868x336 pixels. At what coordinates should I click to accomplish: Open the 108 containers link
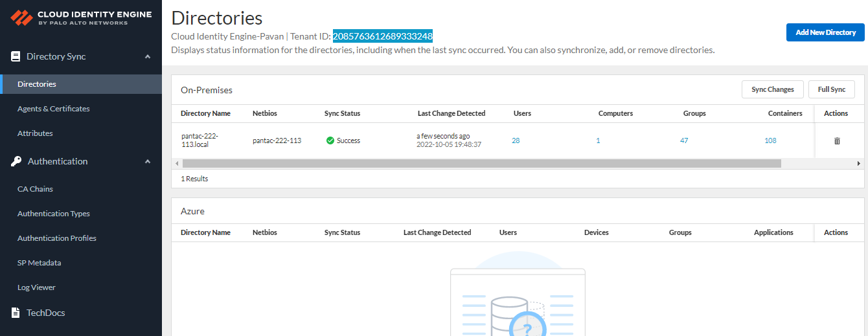[x=770, y=140]
